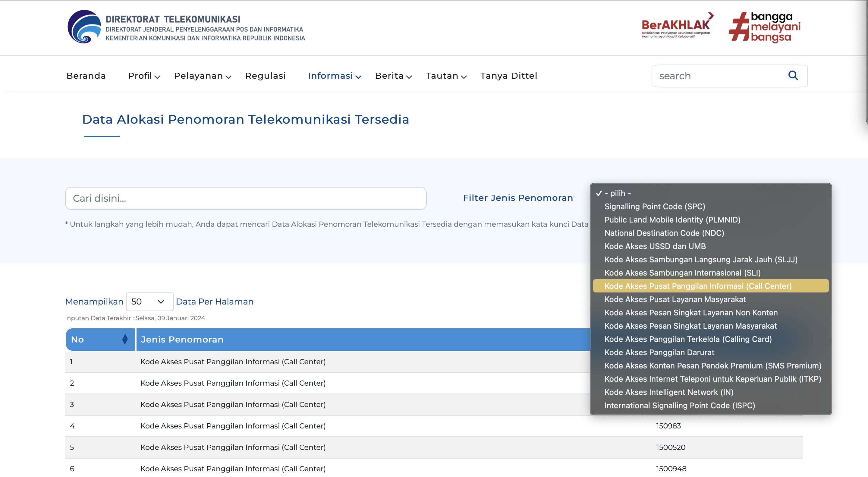Choose Kode Akses Internet Teleponi (ITKP)

[x=711, y=379]
